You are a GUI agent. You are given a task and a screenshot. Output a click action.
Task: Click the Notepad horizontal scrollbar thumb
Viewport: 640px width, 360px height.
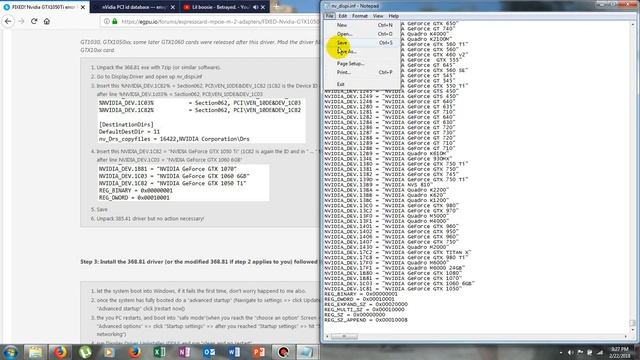point(344,336)
